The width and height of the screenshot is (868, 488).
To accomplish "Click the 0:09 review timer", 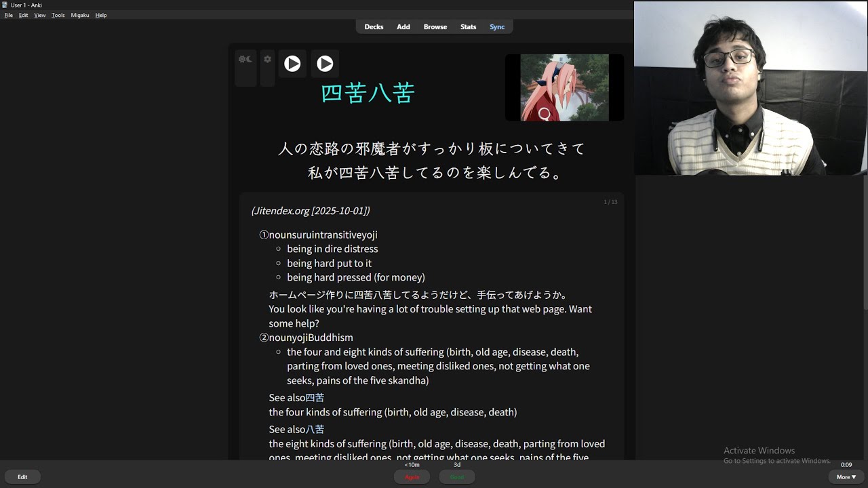I will click(x=846, y=465).
